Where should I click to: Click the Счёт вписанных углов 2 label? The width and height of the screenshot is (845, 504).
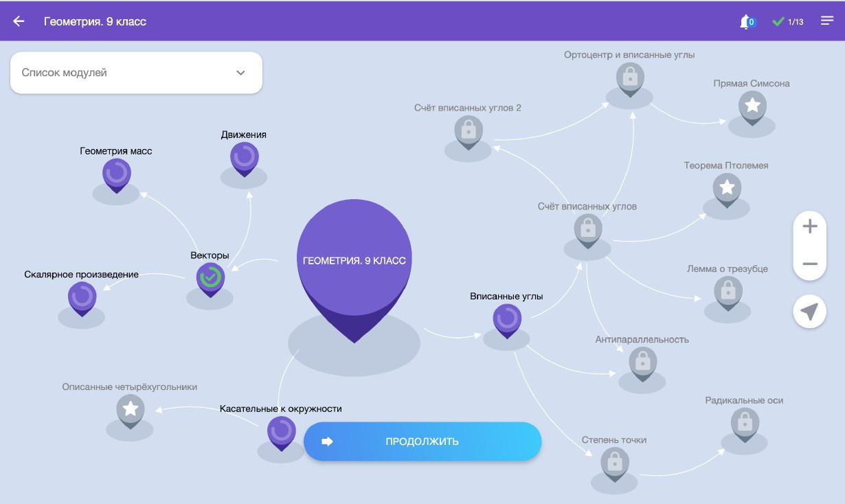[x=468, y=108]
